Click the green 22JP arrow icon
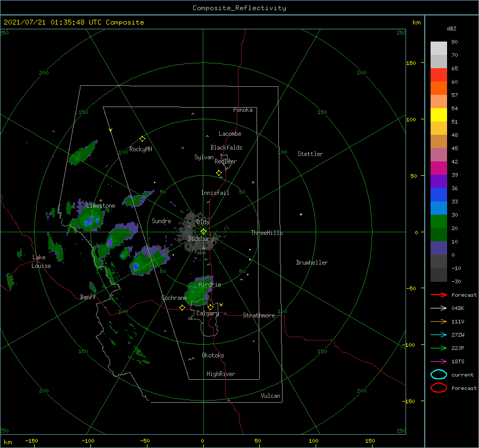The width and height of the screenshot is (479, 448). (439, 348)
